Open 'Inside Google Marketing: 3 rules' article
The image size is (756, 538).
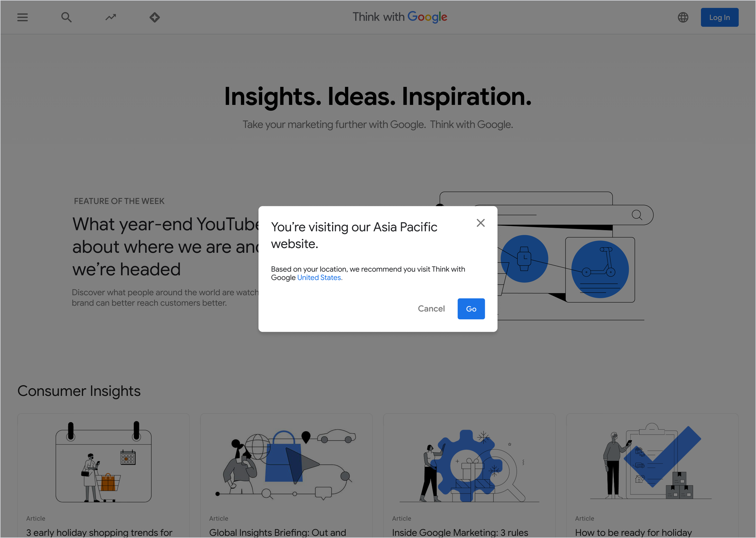tap(460, 532)
